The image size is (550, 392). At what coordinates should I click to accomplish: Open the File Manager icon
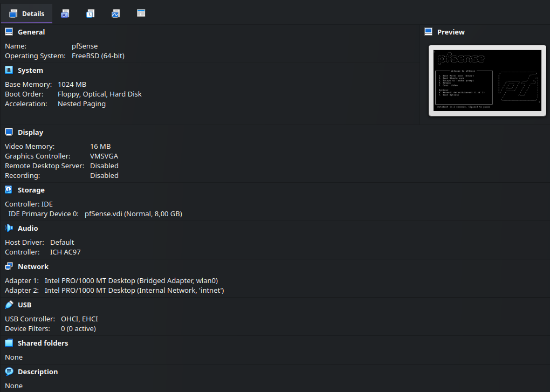141,13
